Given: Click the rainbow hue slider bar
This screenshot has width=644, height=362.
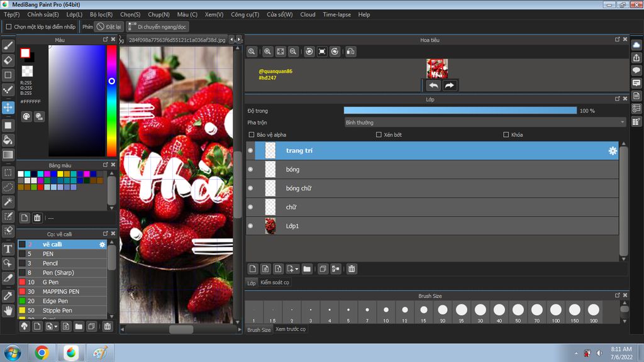Looking at the screenshot, I should click(x=111, y=101).
